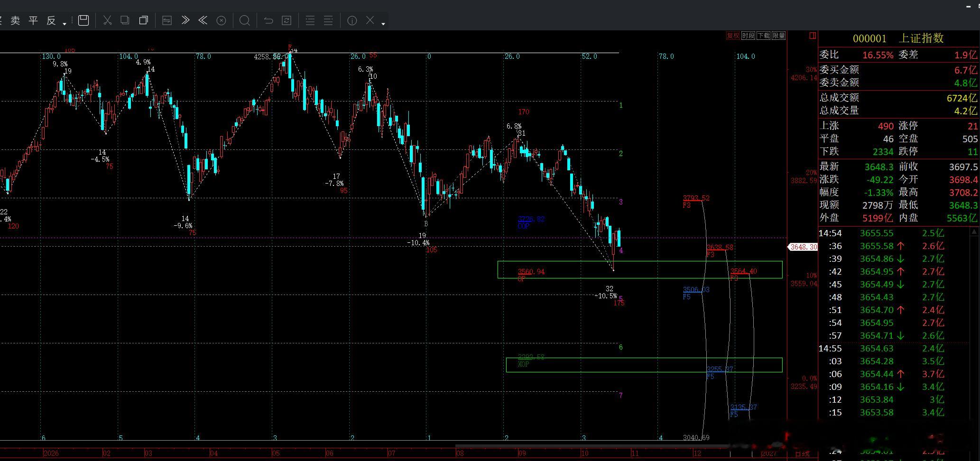Click the scroll-up arrow of the tick list
980x461 pixels.
tap(975, 232)
